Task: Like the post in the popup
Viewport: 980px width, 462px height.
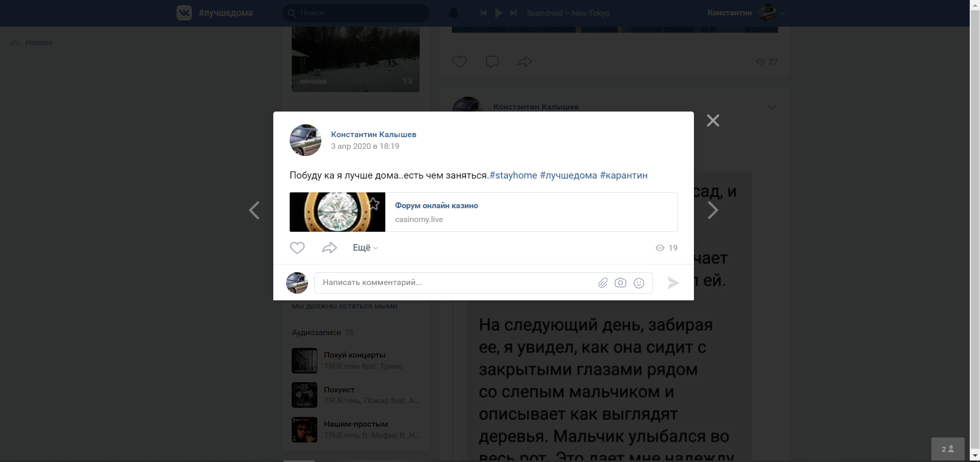Action: point(297,248)
